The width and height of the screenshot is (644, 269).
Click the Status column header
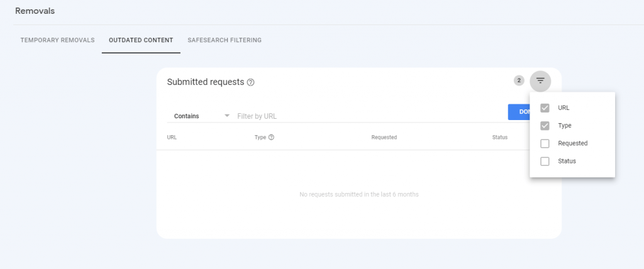[499, 137]
